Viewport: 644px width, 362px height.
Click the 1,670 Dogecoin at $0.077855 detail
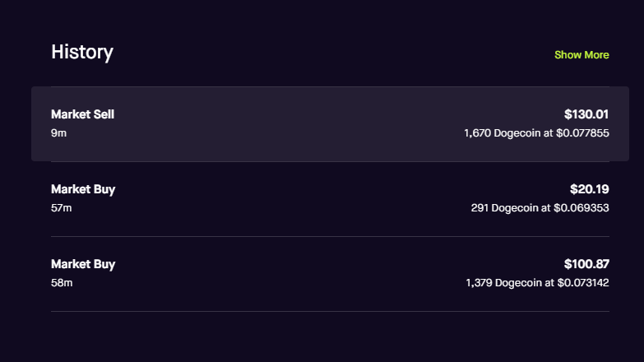pyautogui.click(x=536, y=132)
